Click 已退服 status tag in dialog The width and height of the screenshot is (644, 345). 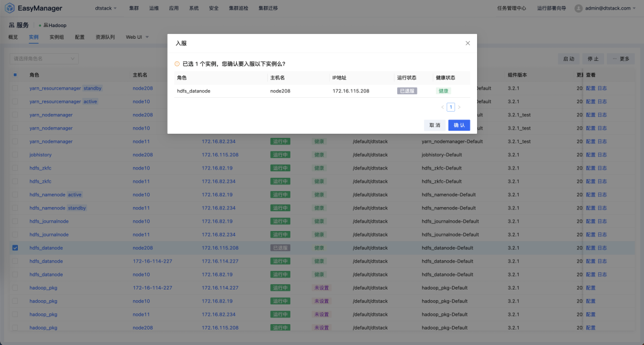[x=407, y=91]
